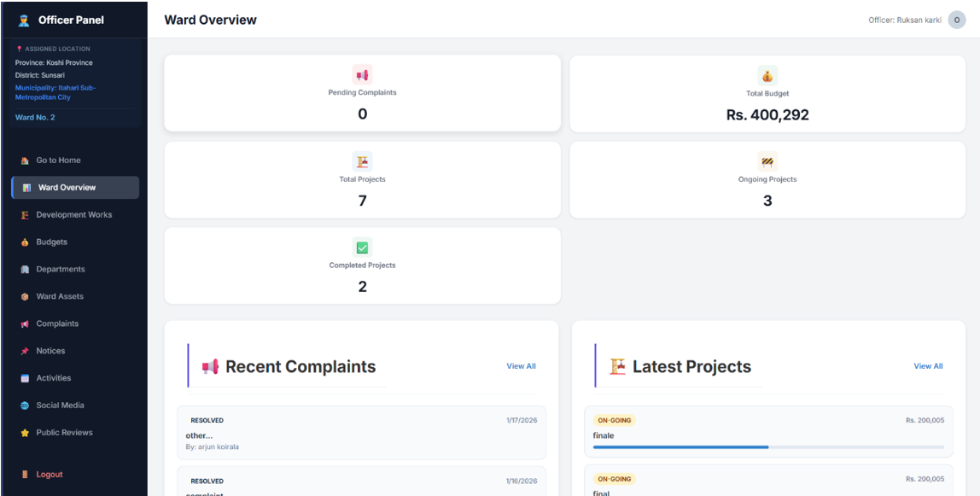Click the building icon beside Departments
The height and width of the screenshot is (496, 980).
(25, 269)
